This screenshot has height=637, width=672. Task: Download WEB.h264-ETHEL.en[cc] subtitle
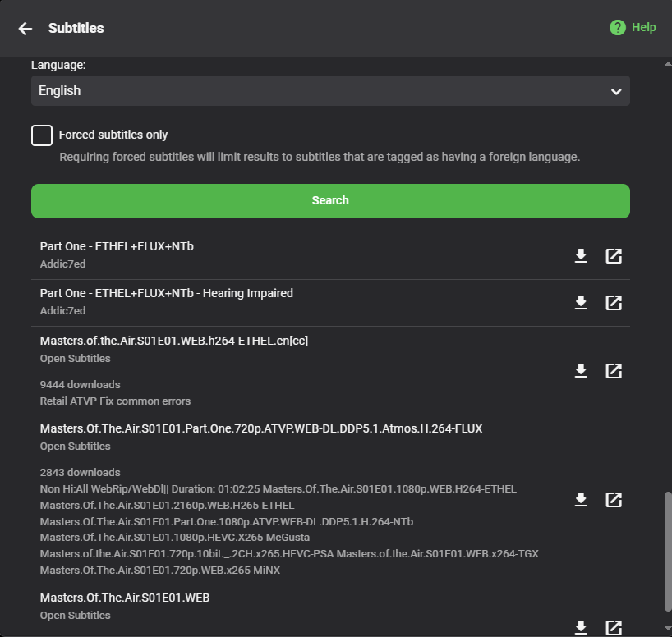click(x=581, y=371)
